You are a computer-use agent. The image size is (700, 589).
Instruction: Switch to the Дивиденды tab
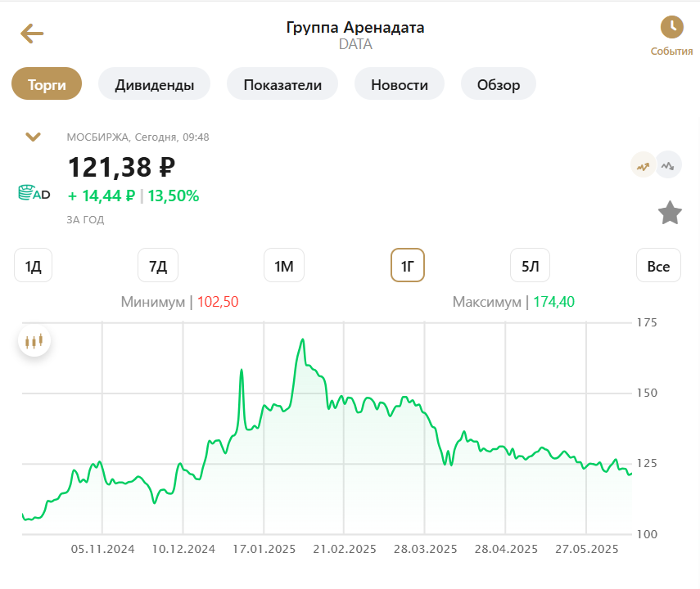coord(155,84)
